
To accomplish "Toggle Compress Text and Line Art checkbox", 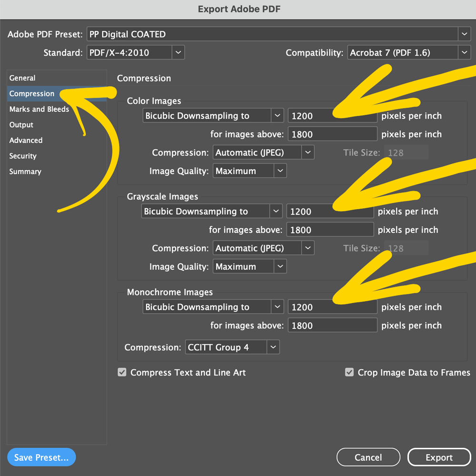I will (122, 373).
